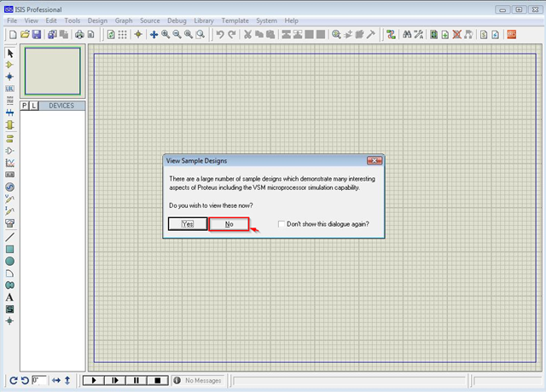Screen dimensions: 546x392
Task: Click the Cut scissors icon
Action: point(247,34)
